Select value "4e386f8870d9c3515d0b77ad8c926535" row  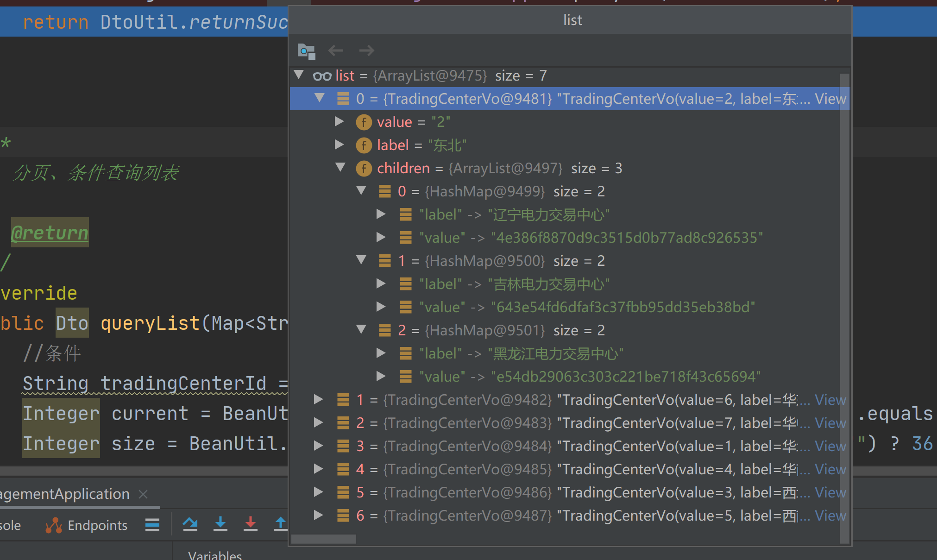(x=570, y=238)
